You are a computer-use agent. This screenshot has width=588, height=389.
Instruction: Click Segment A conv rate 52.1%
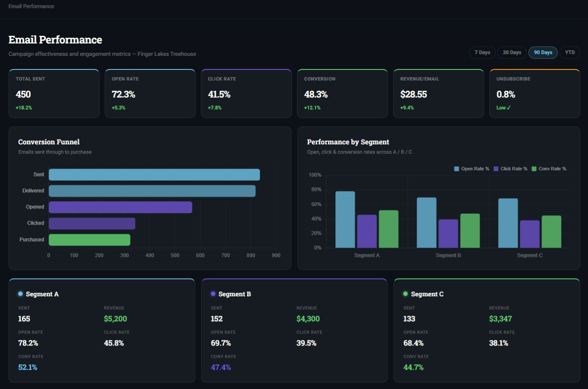pyautogui.click(x=28, y=367)
